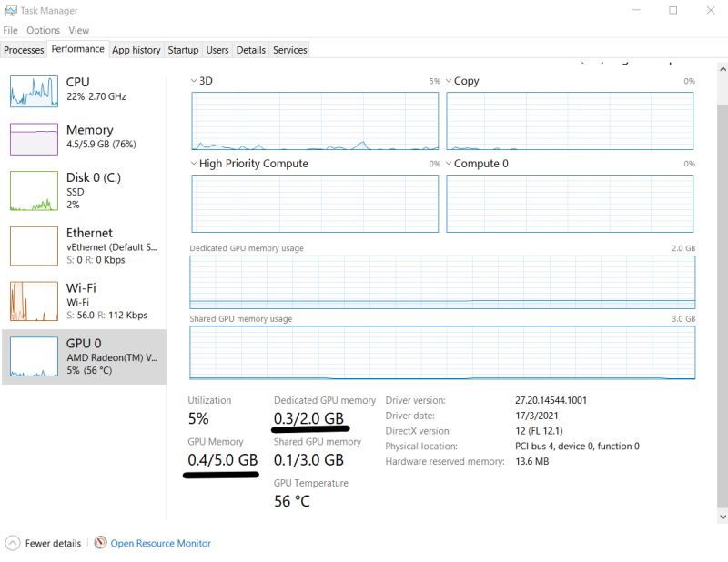
Task: Open the View menu
Action: click(x=79, y=30)
